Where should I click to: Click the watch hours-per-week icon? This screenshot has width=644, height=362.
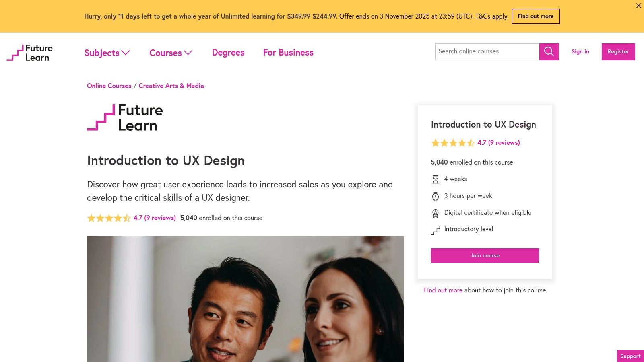[x=435, y=196]
